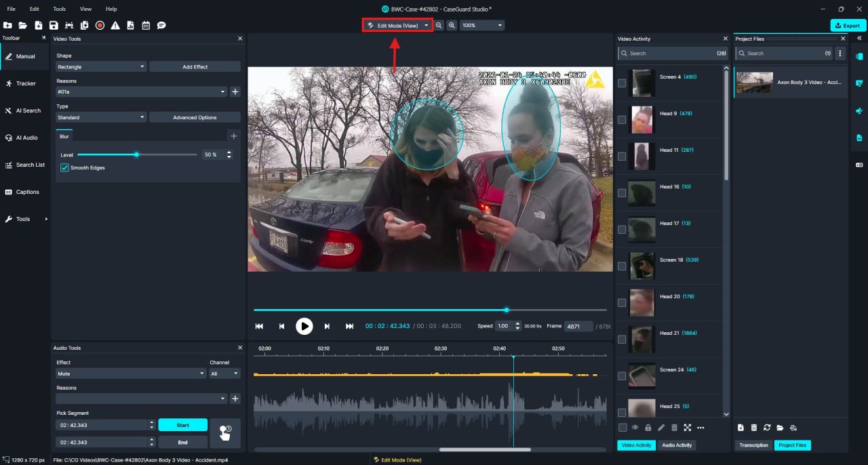The image size is (868, 465).
Task: Click the trash icon below the Video Activity list
Action: point(674,428)
